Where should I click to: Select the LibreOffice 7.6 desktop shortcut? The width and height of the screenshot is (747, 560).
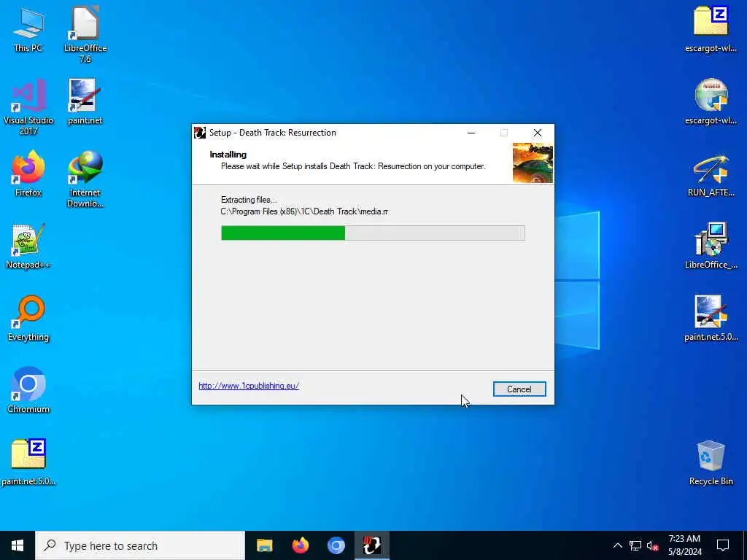pos(85,34)
